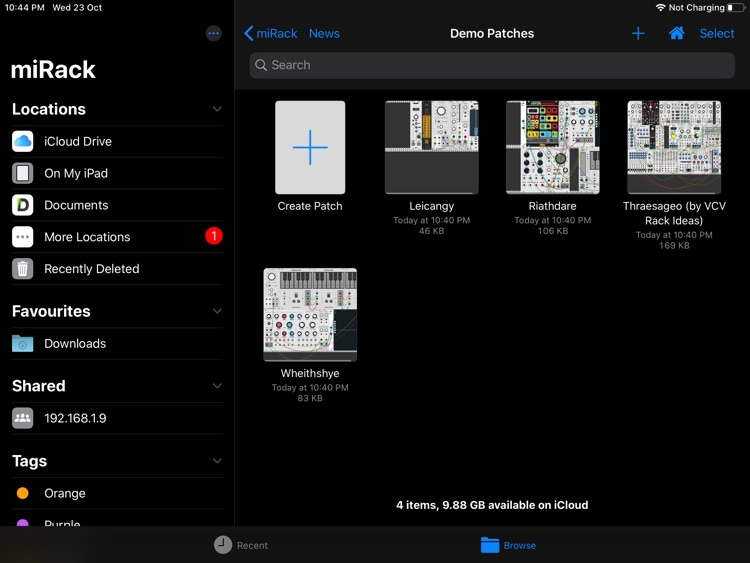The image size is (750, 563).
Task: Click the Create Patch tile
Action: point(310,147)
